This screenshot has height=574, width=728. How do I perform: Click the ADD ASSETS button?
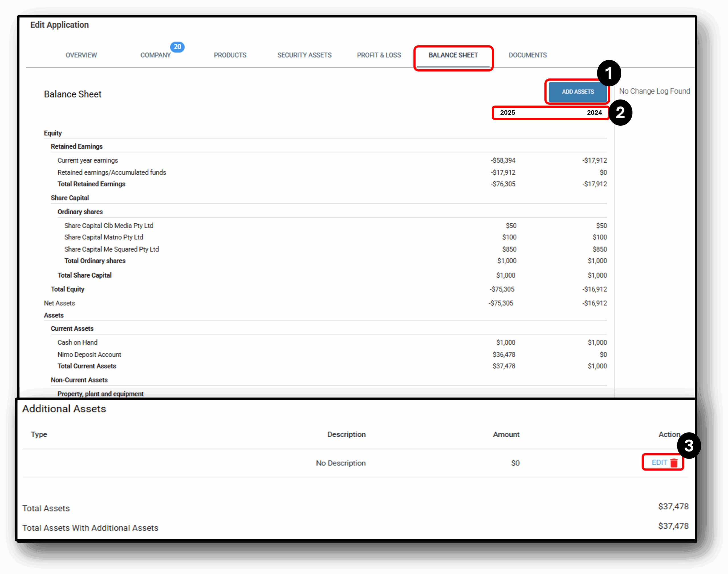(x=578, y=92)
